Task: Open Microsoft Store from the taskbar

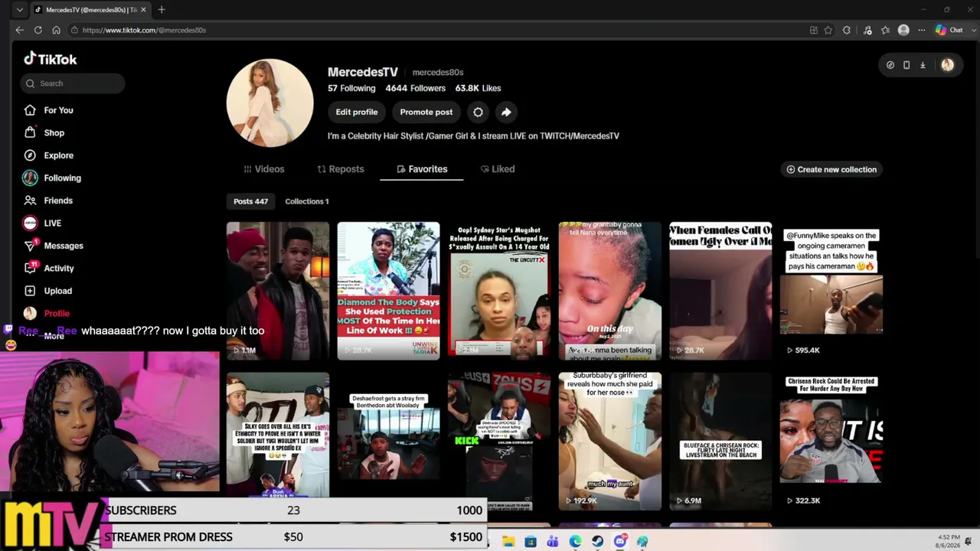Action: tap(531, 542)
